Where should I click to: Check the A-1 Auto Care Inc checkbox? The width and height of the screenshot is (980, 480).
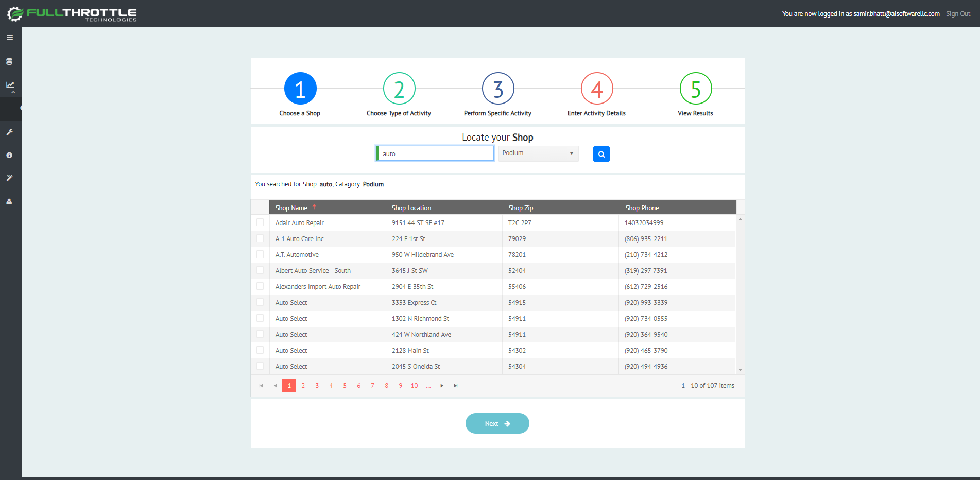tap(260, 238)
